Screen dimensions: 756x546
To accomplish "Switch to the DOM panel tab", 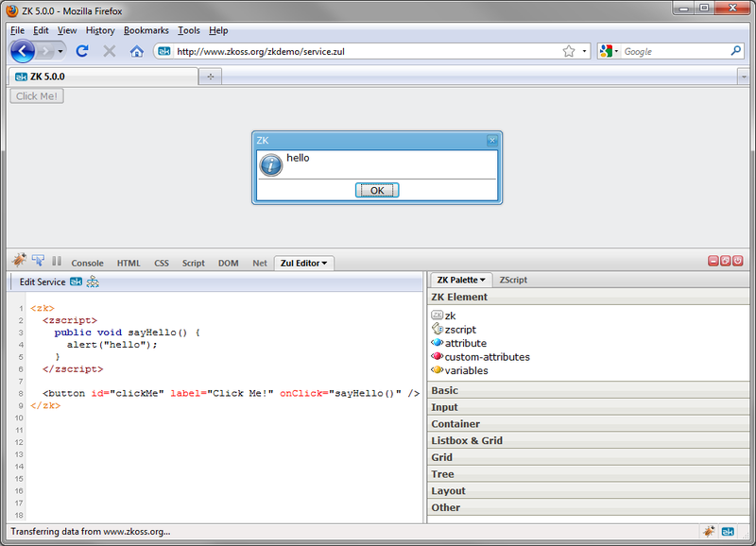I will (x=228, y=264).
